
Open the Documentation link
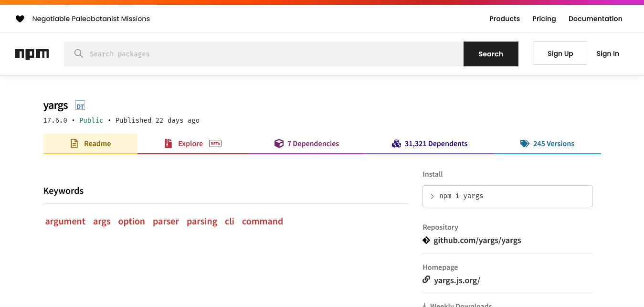click(x=595, y=19)
